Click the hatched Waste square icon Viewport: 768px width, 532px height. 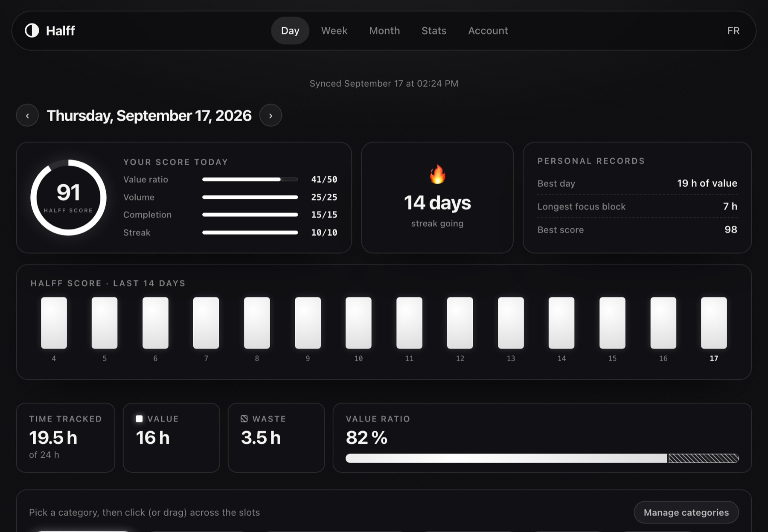pos(244,419)
